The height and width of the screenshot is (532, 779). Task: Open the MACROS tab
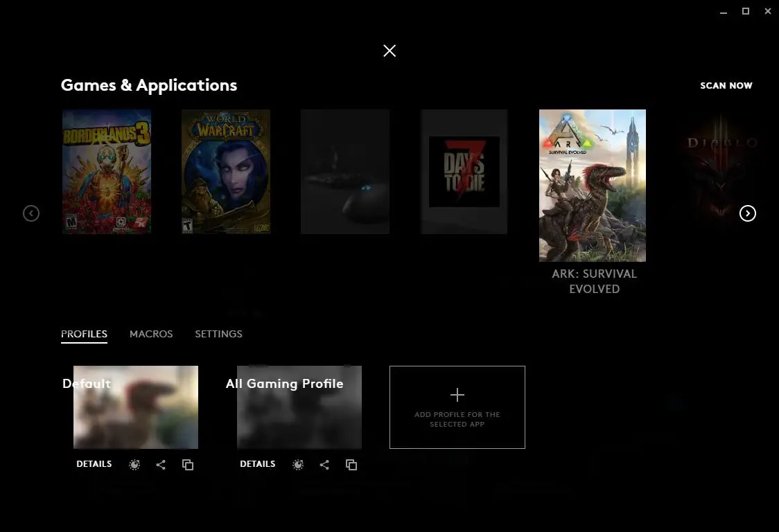coord(151,334)
